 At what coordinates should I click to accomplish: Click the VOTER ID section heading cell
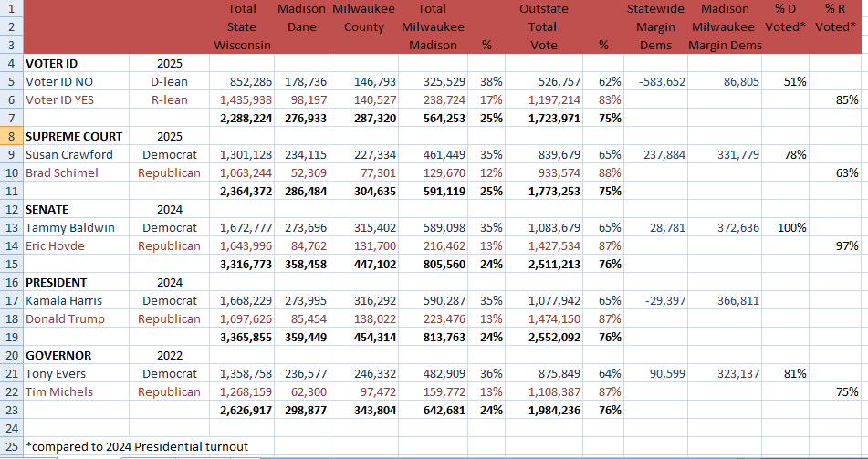tap(77, 63)
